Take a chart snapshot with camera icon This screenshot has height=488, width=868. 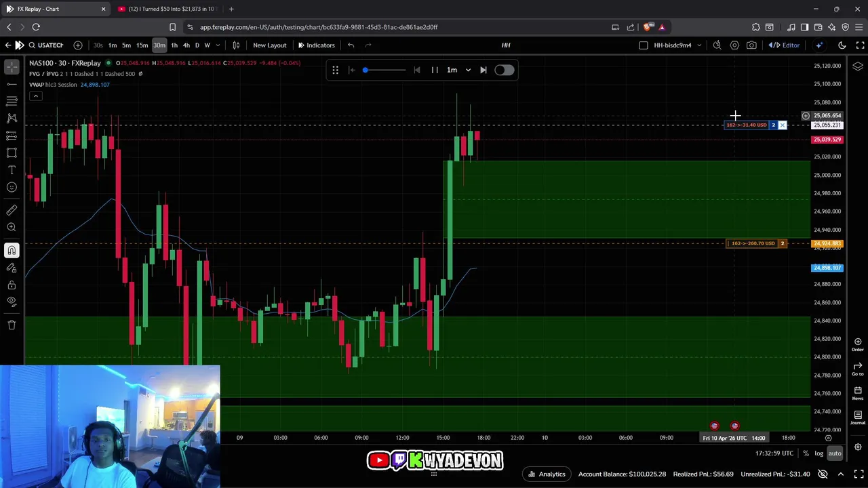click(751, 45)
